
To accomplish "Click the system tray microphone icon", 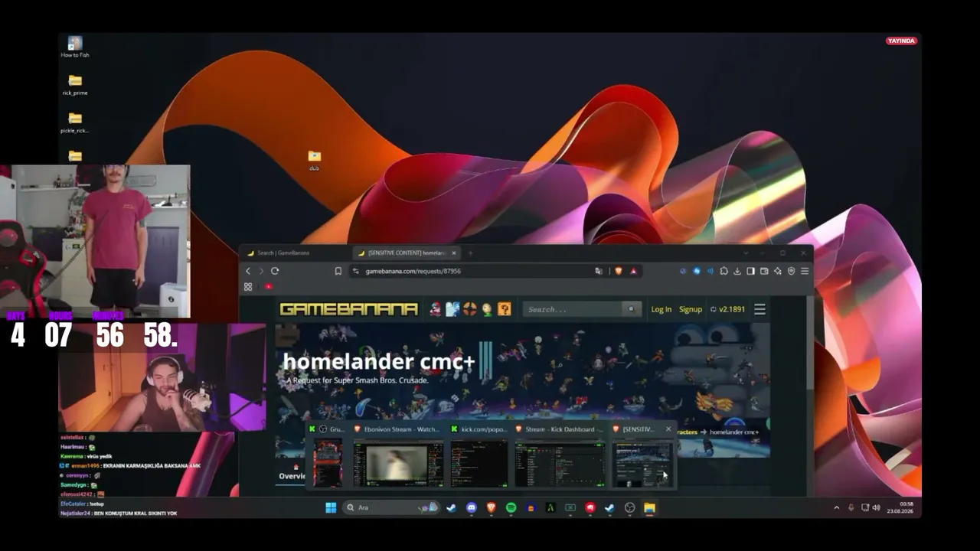I will [851, 507].
